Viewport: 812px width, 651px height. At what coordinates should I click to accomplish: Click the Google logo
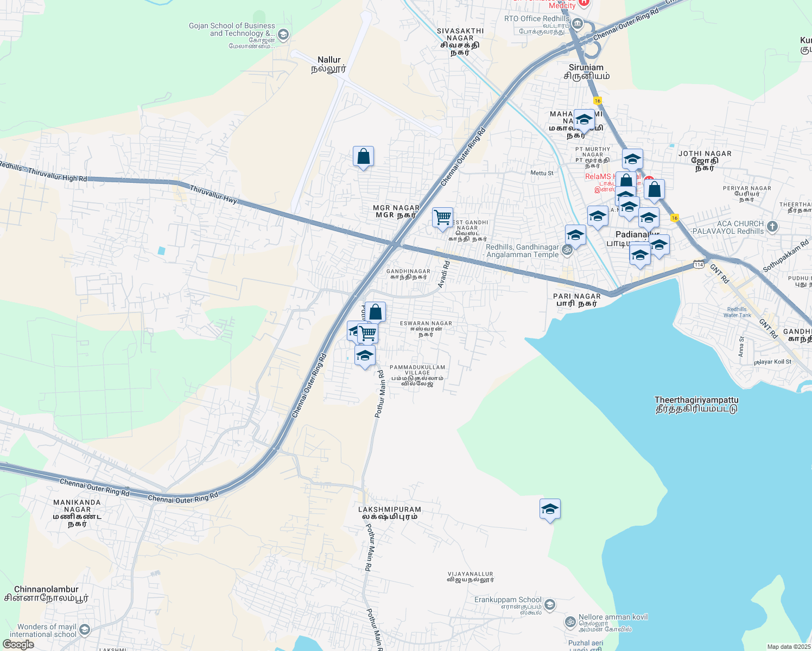click(17, 643)
